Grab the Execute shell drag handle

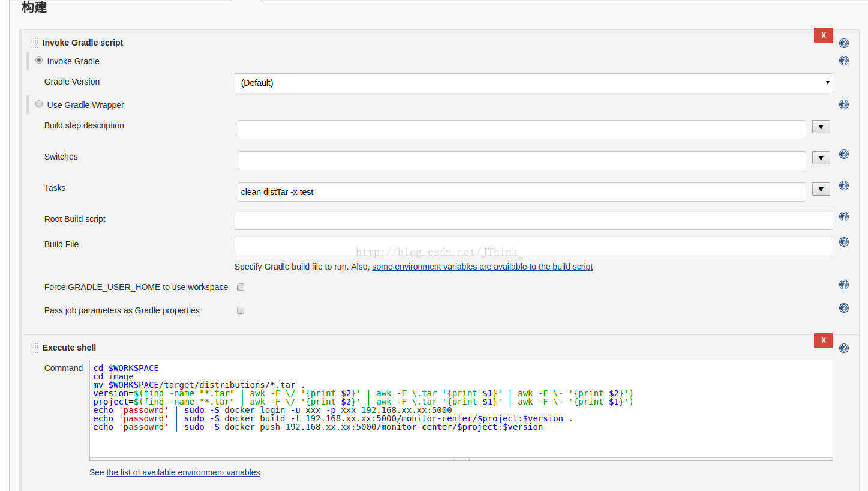pos(35,348)
